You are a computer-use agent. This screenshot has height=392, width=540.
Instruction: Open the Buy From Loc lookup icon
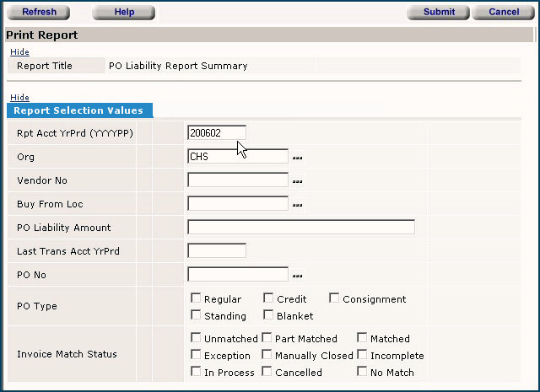pyautogui.click(x=298, y=205)
